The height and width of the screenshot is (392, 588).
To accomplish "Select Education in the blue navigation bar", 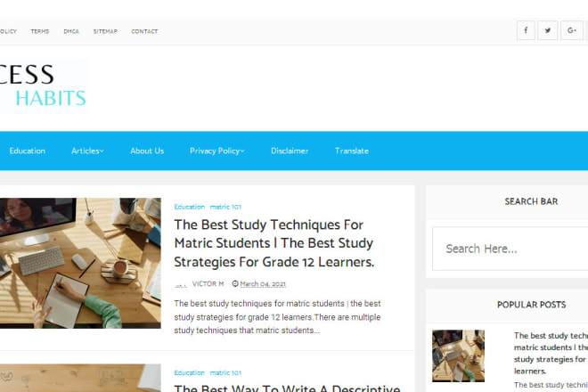I will point(27,151).
